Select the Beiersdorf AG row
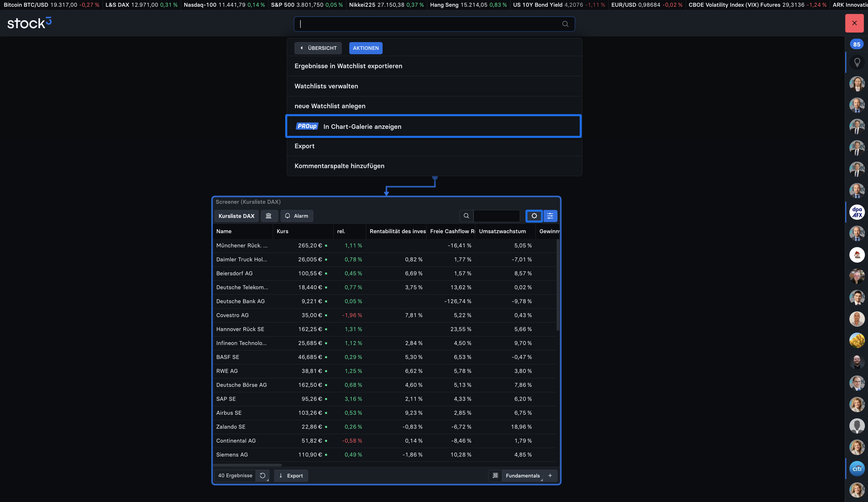Image resolution: width=868 pixels, height=502 pixels. [385, 273]
